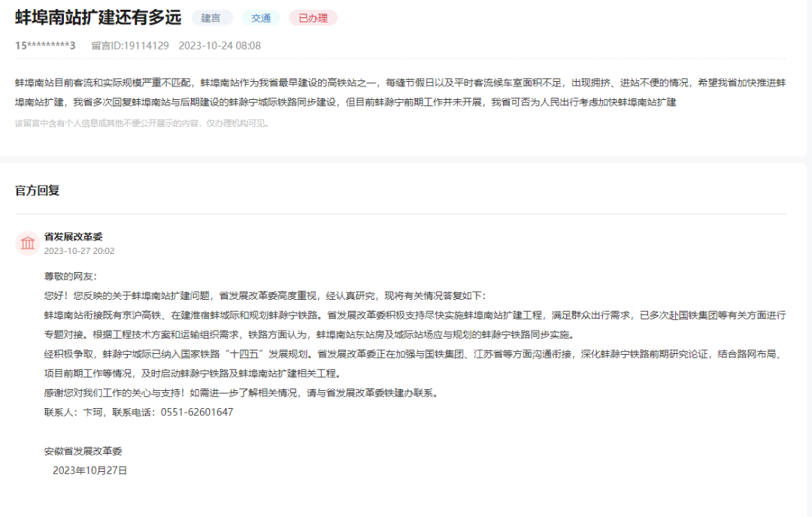Click the contact name 卞珂
This screenshot has width=812, height=517.
[x=92, y=413]
